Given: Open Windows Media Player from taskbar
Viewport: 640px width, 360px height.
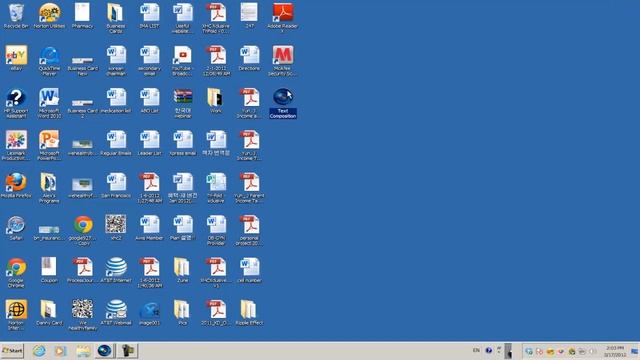Looking at the screenshot, I should pyautogui.click(x=61, y=351).
